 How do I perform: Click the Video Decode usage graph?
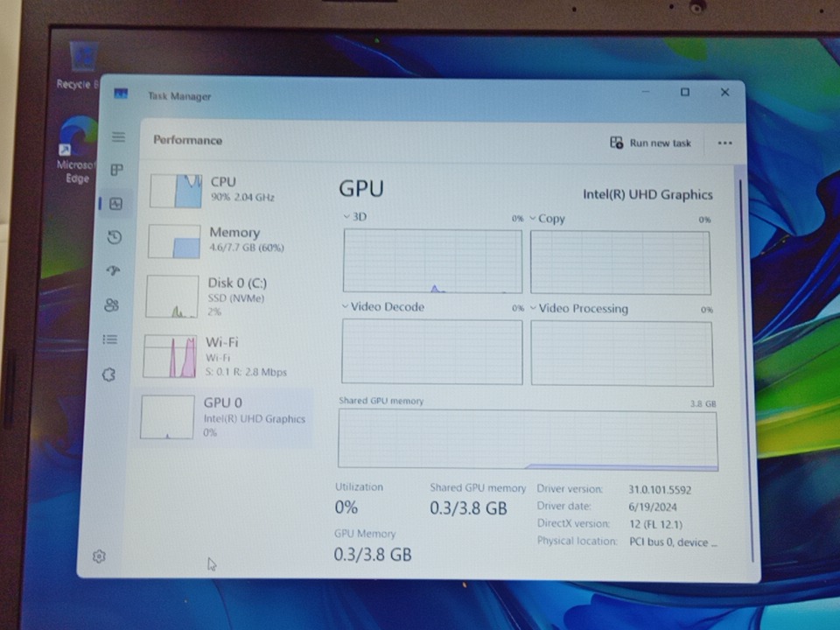[x=431, y=352]
